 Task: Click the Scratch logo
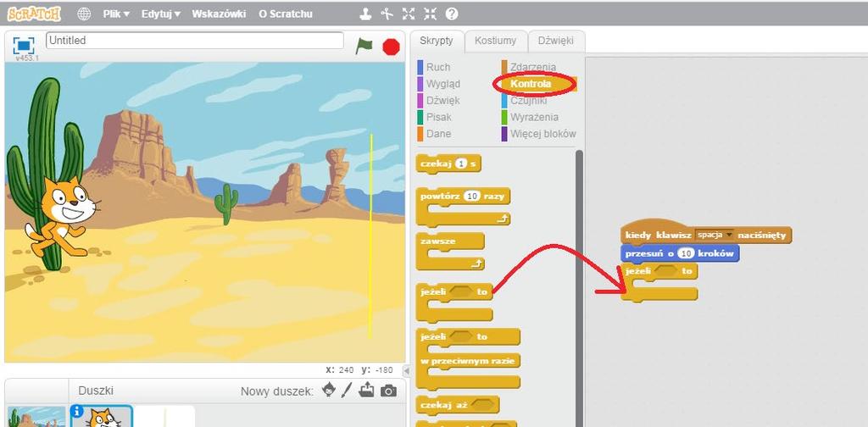coord(34,14)
